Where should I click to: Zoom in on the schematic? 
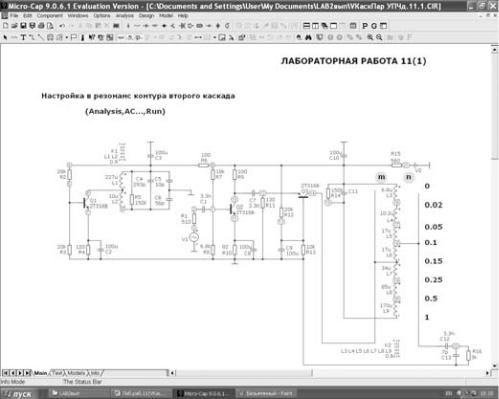pos(370,37)
